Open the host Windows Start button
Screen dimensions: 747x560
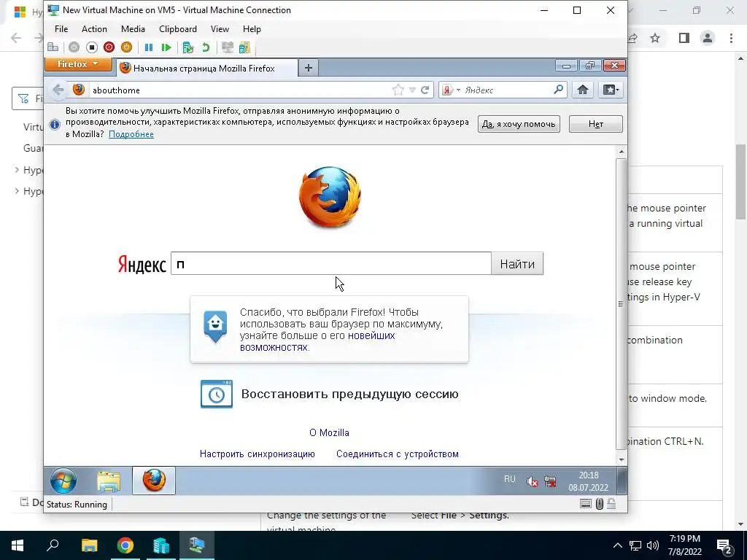(x=18, y=545)
